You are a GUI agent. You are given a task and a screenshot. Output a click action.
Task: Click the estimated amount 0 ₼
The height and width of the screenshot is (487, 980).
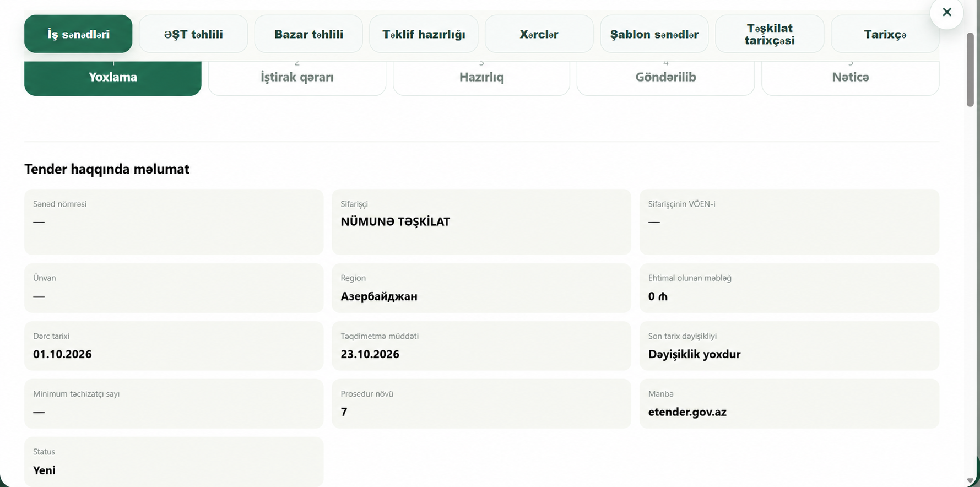(658, 296)
